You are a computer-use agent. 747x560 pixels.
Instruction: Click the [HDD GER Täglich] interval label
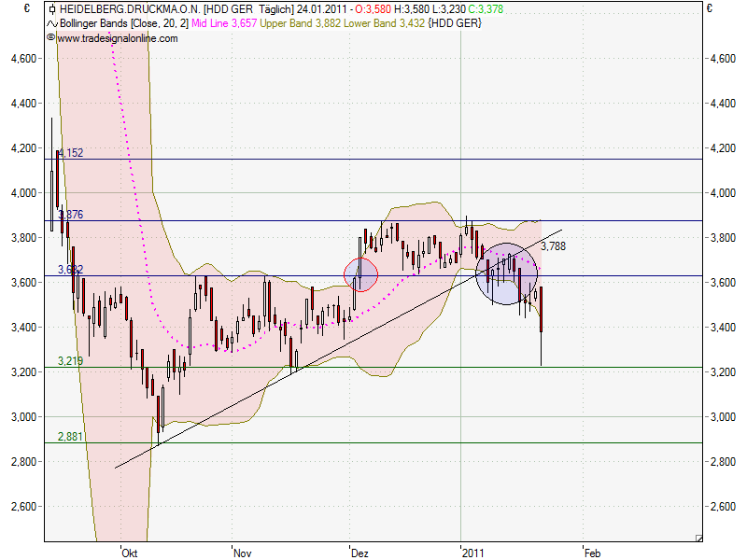click(248, 9)
